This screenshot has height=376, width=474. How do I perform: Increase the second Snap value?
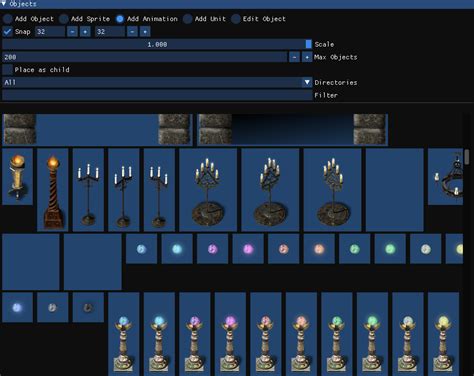[145, 32]
